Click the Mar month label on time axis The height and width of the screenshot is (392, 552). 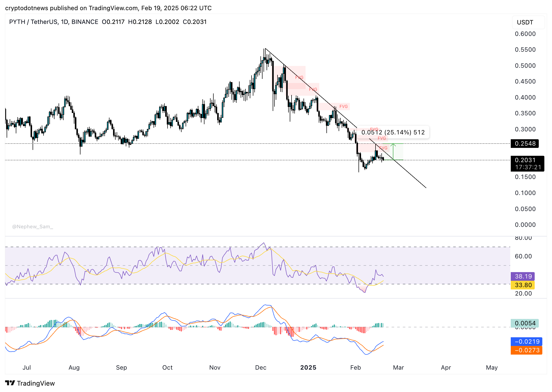(398, 367)
